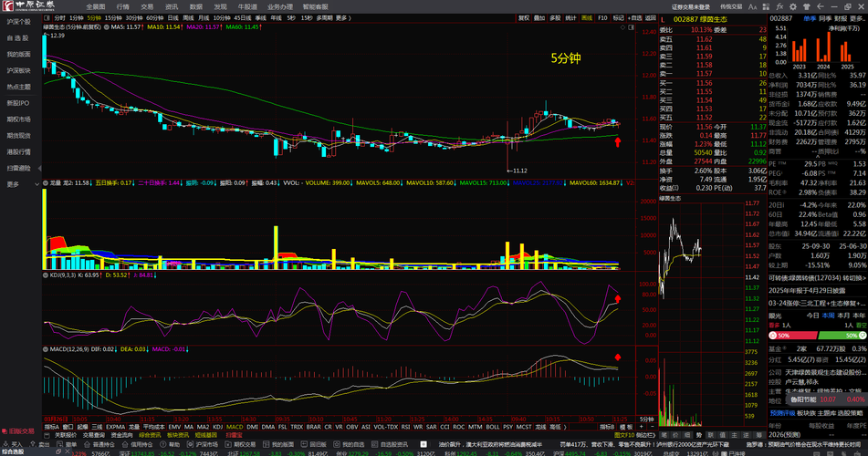Click the 2025年年报于4月29日披露 link

(807, 291)
